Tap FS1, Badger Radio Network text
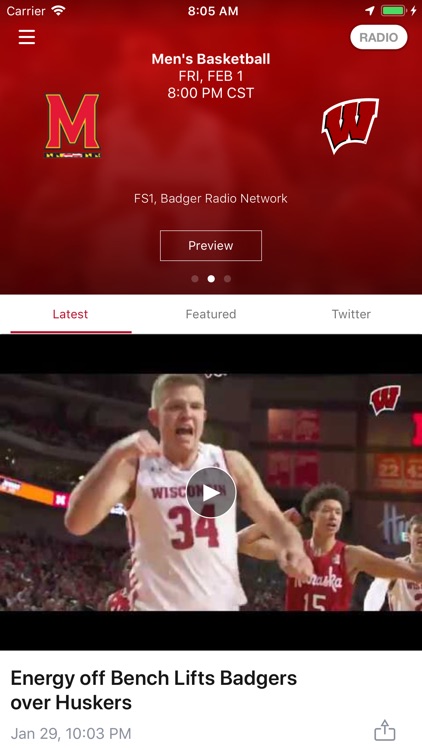This screenshot has width=422, height=750. [x=211, y=199]
